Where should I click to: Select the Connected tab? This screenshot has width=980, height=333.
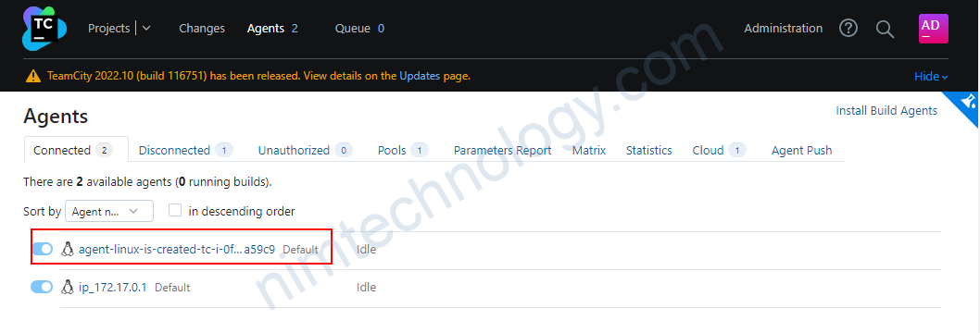(76, 150)
